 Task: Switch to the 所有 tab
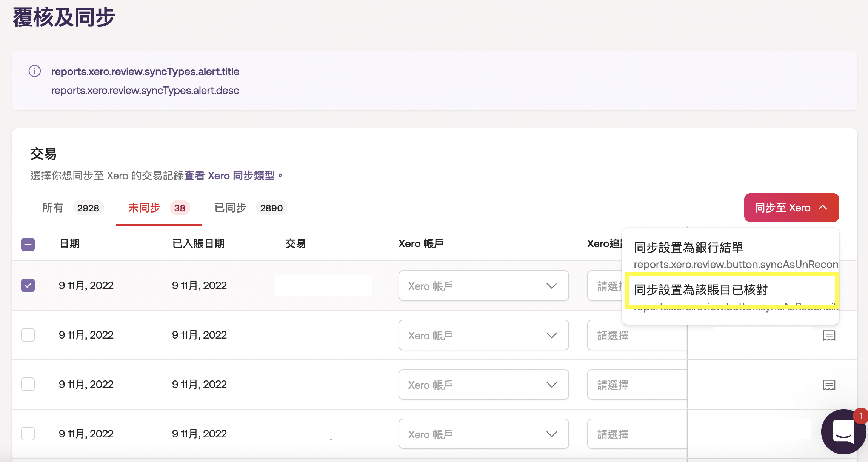click(x=53, y=208)
